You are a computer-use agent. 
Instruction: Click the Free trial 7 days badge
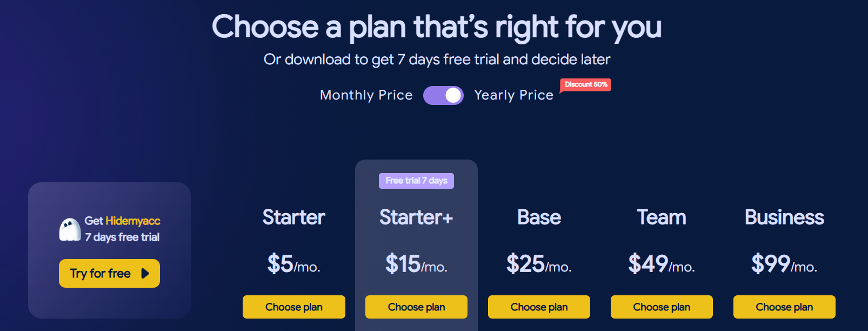[x=416, y=181]
